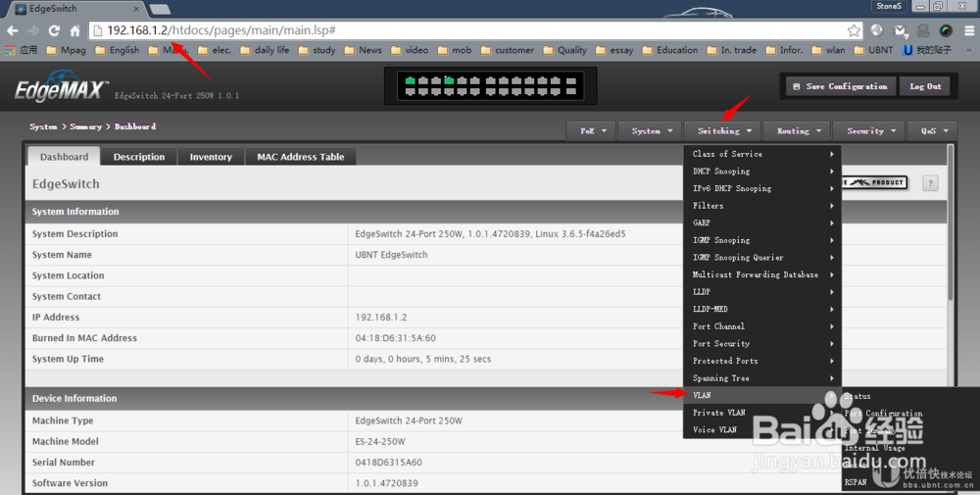
Task: Open the Chrome hamburger menu
Action: (x=969, y=30)
